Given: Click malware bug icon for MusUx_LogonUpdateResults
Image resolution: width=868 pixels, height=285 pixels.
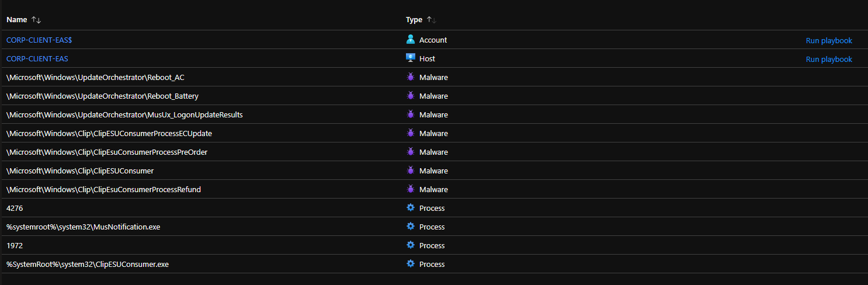Looking at the screenshot, I should click(411, 114).
